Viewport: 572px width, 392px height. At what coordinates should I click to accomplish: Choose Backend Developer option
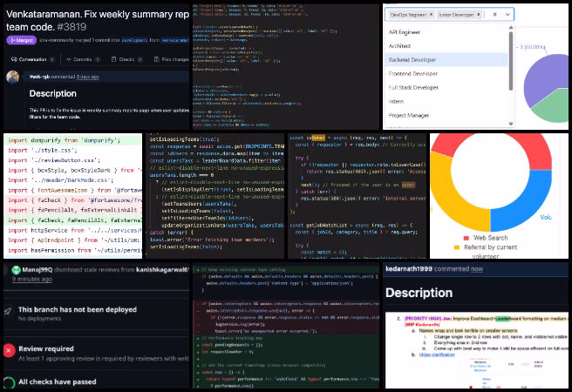tap(446, 60)
